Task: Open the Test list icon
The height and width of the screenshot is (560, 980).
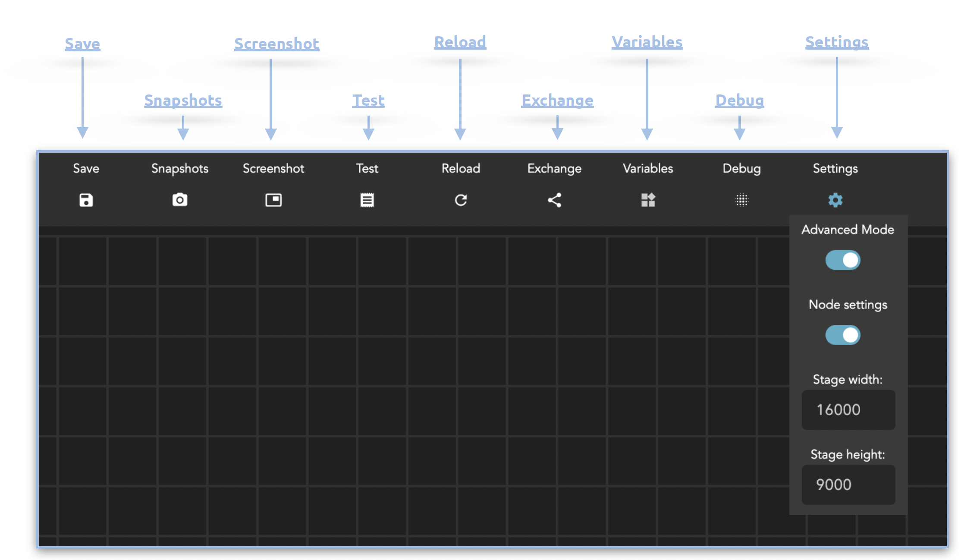Action: 367,200
